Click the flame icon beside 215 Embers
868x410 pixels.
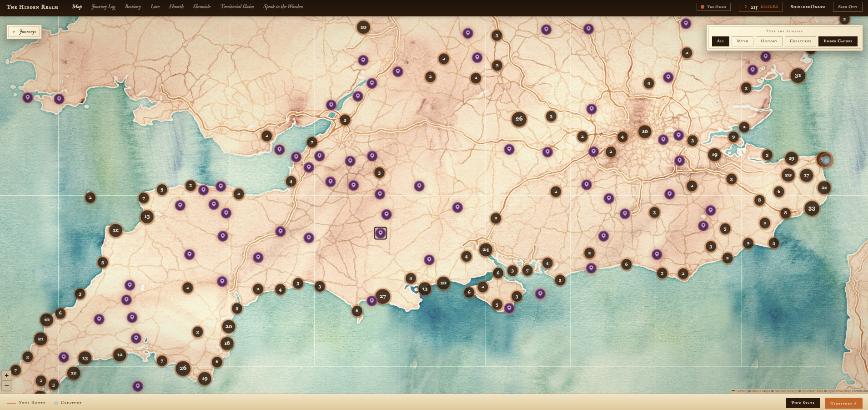(746, 7)
